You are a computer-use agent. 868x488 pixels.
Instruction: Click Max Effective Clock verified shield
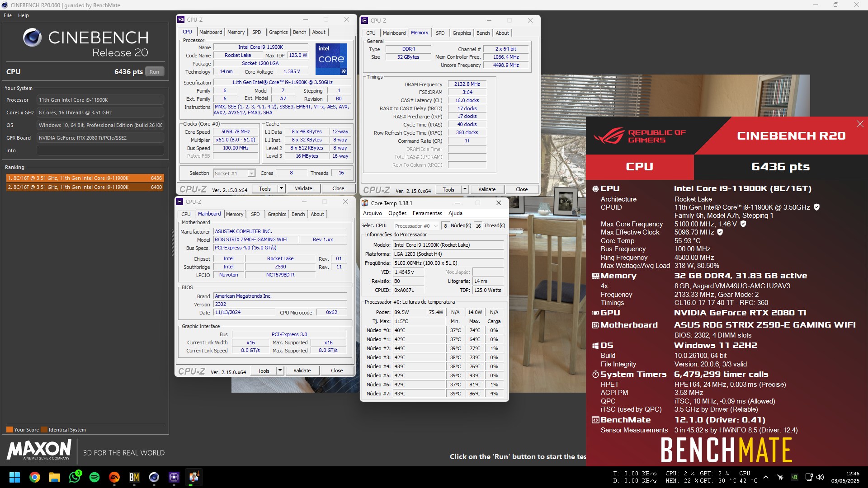point(720,232)
